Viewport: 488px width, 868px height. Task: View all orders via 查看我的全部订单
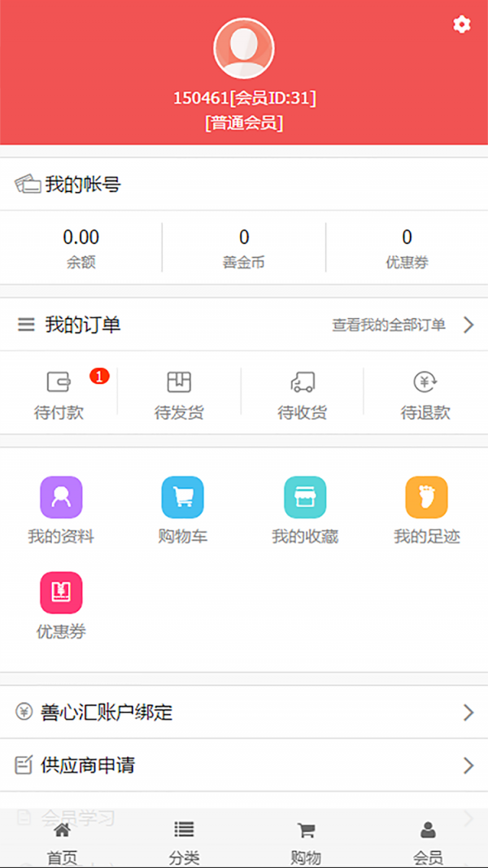tap(389, 325)
